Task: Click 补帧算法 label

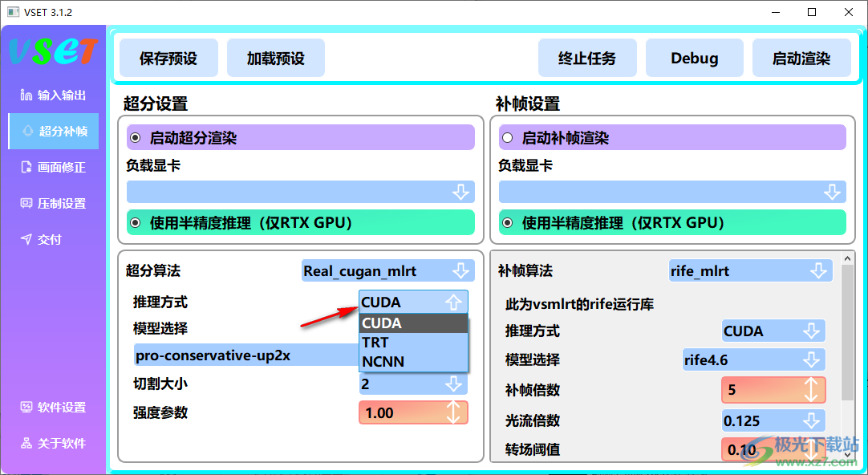Action: (x=525, y=270)
